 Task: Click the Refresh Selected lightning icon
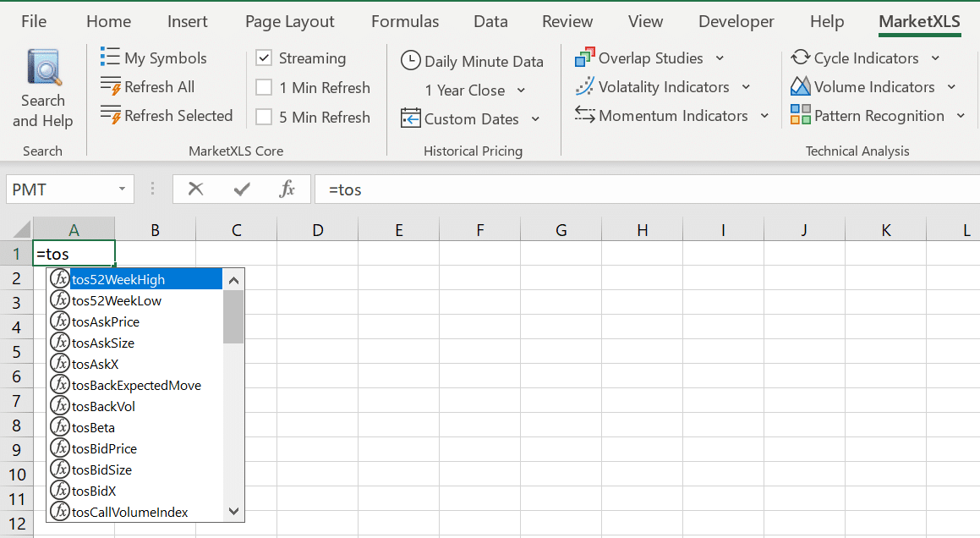click(x=111, y=115)
